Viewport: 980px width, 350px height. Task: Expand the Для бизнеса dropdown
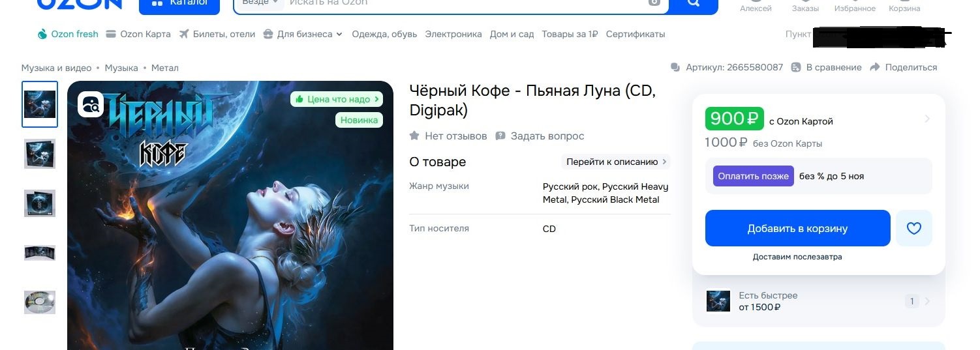tap(303, 34)
